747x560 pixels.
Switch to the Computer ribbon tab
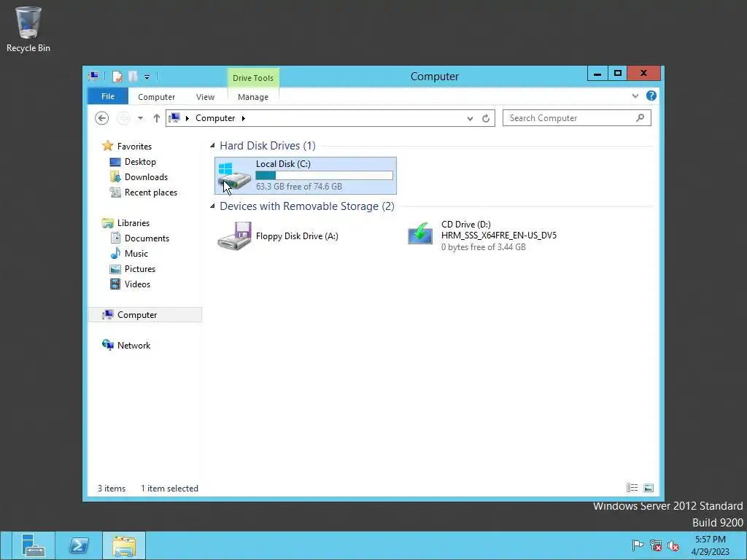tap(156, 97)
